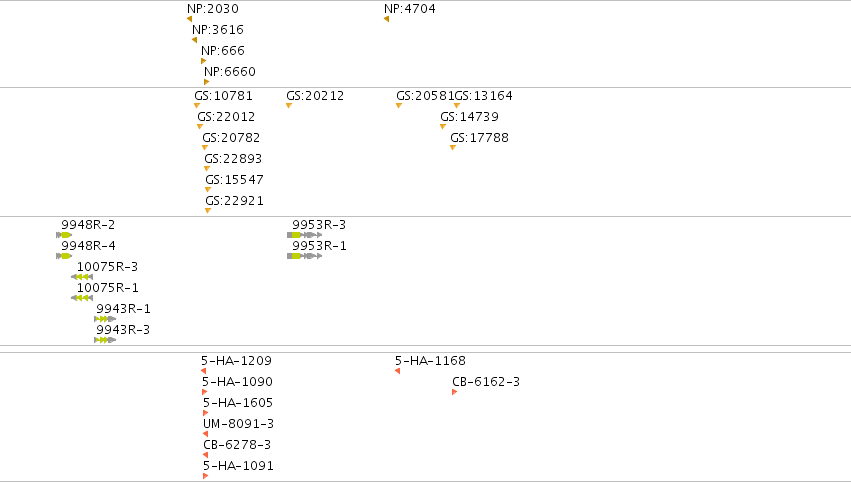The image size is (851, 482).
Task: Click the NP:3616 insertion marker arrow
Action: click(194, 40)
